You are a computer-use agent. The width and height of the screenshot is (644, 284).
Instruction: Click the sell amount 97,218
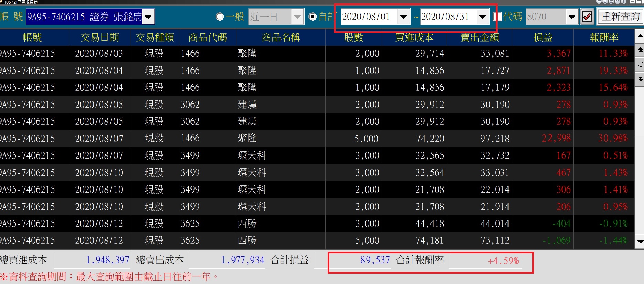pyautogui.click(x=495, y=138)
